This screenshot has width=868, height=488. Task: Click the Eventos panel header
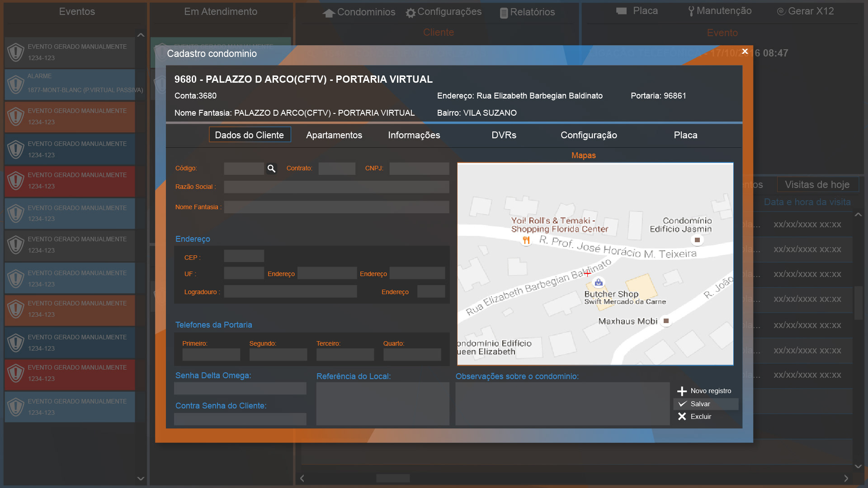coord(77,12)
